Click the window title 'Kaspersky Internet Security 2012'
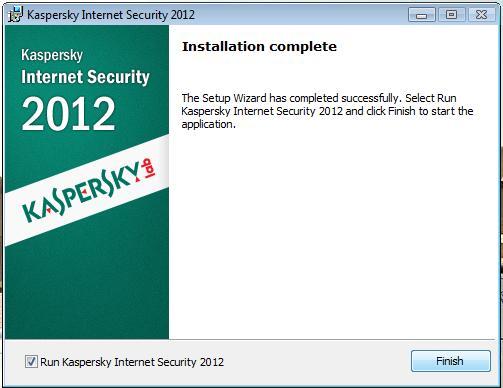Image resolution: width=503 pixels, height=388 pixels. point(111,15)
